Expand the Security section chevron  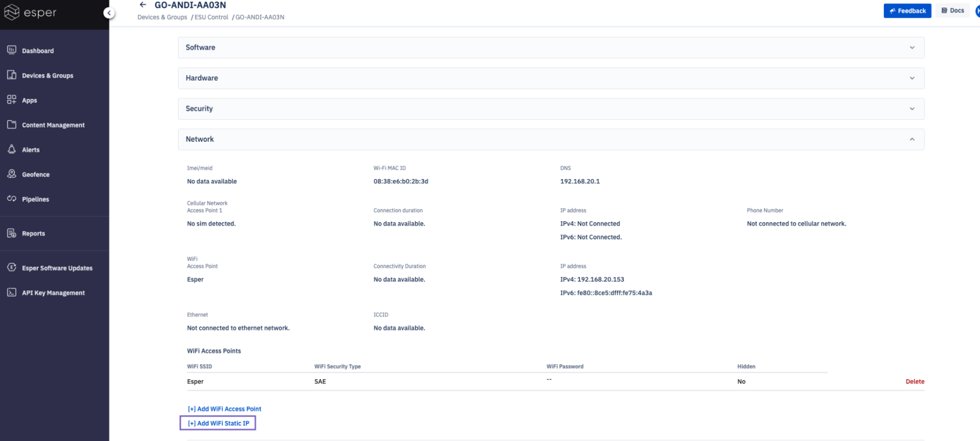pyautogui.click(x=912, y=109)
